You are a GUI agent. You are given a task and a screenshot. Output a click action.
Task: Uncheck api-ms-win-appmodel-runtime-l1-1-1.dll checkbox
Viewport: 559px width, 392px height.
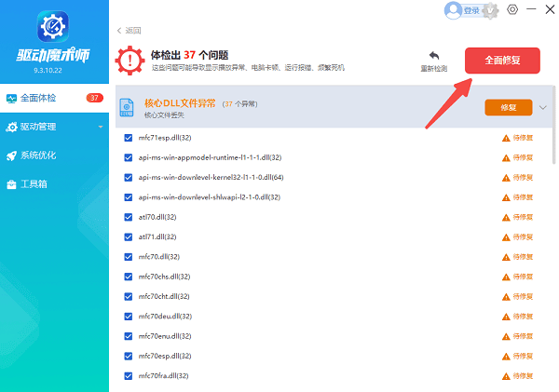click(129, 157)
